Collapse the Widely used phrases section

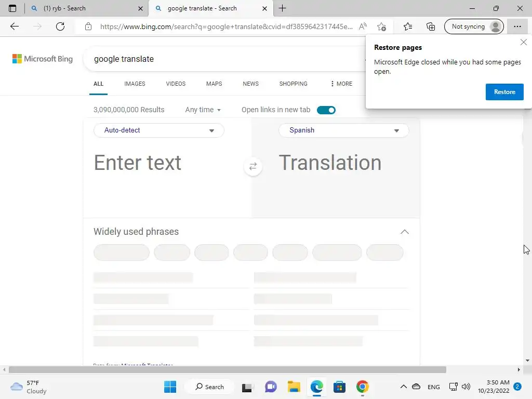point(404,232)
